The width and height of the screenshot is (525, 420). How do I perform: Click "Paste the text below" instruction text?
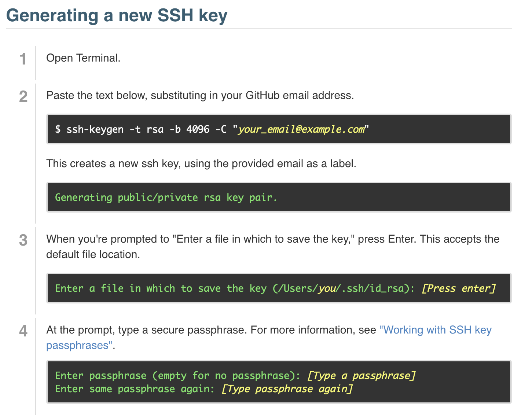pyautogui.click(x=200, y=95)
